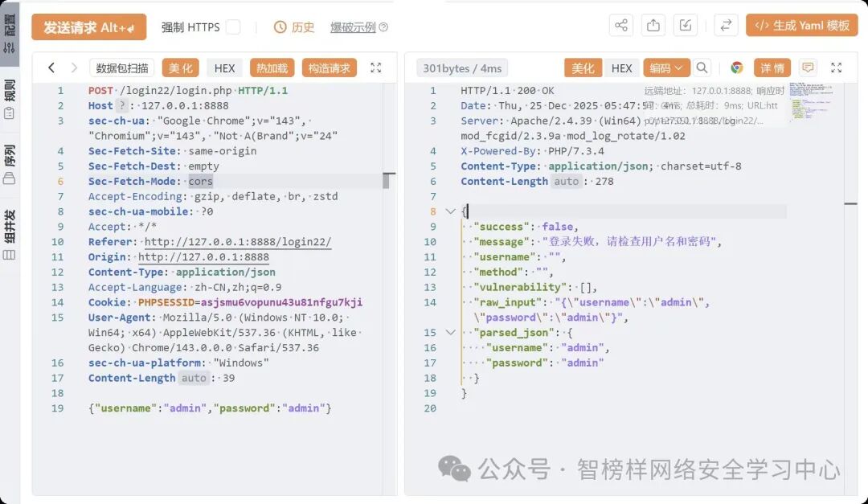Click the response comment bubble icon
This screenshot has width=868, height=504.
tap(809, 68)
